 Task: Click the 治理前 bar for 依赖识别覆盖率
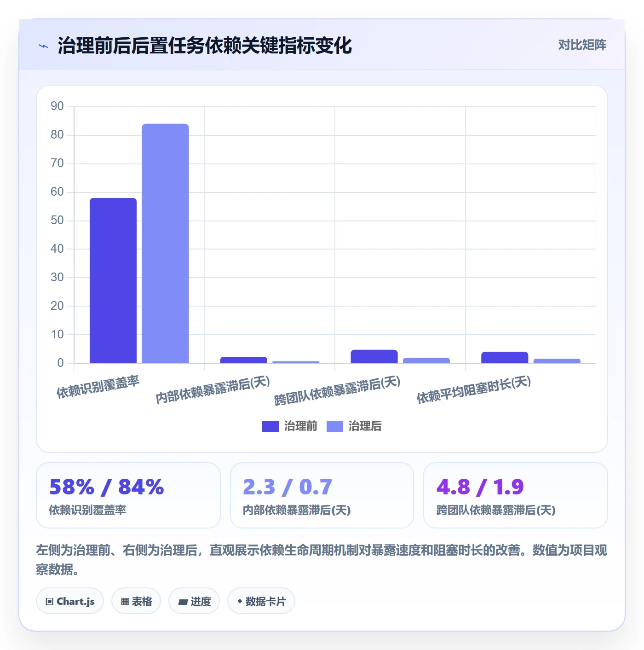[x=113, y=280]
